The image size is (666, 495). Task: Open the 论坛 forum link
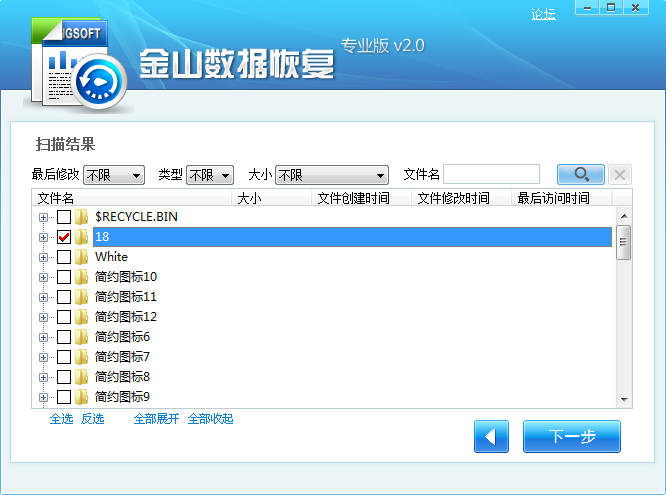tap(543, 14)
